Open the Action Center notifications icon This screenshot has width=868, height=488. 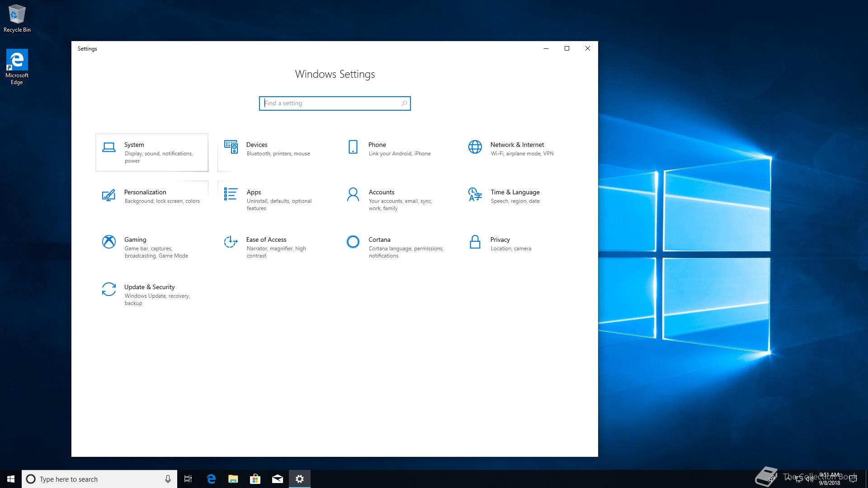tap(853, 479)
